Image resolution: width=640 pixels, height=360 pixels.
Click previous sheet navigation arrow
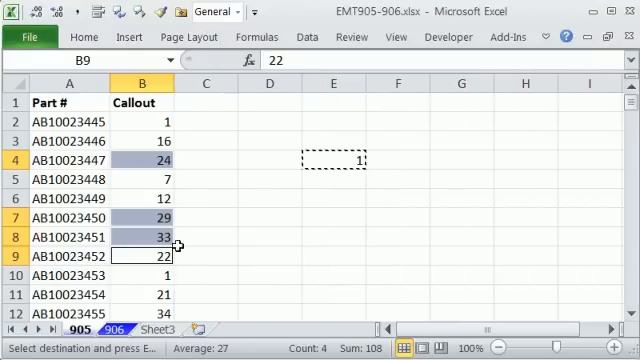(x=25, y=329)
